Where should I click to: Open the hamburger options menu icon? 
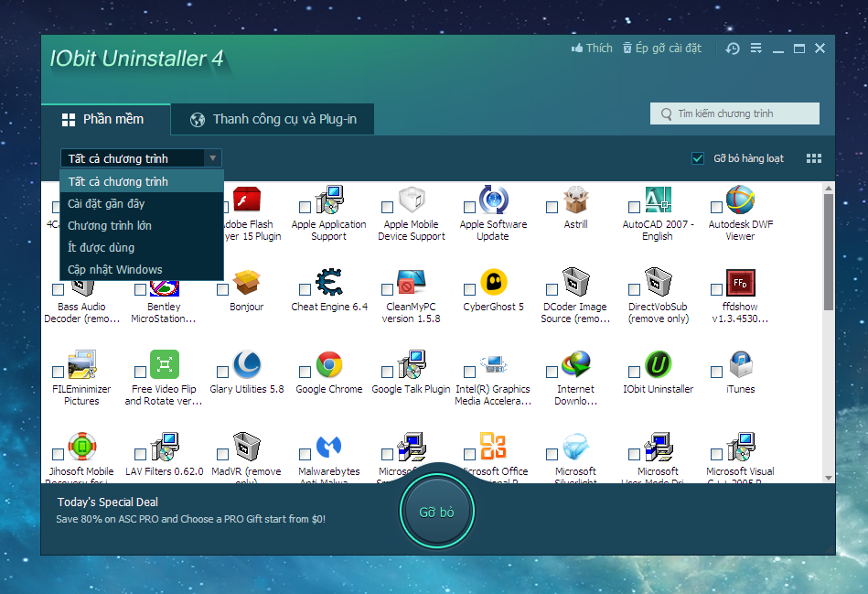point(756,49)
